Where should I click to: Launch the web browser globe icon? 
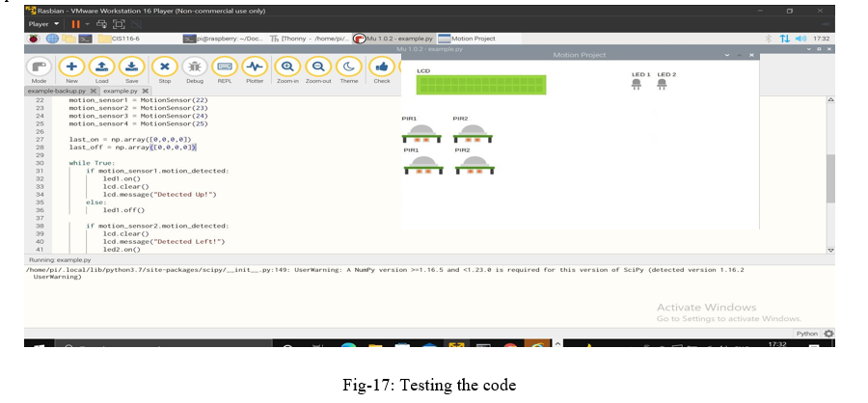(x=52, y=39)
